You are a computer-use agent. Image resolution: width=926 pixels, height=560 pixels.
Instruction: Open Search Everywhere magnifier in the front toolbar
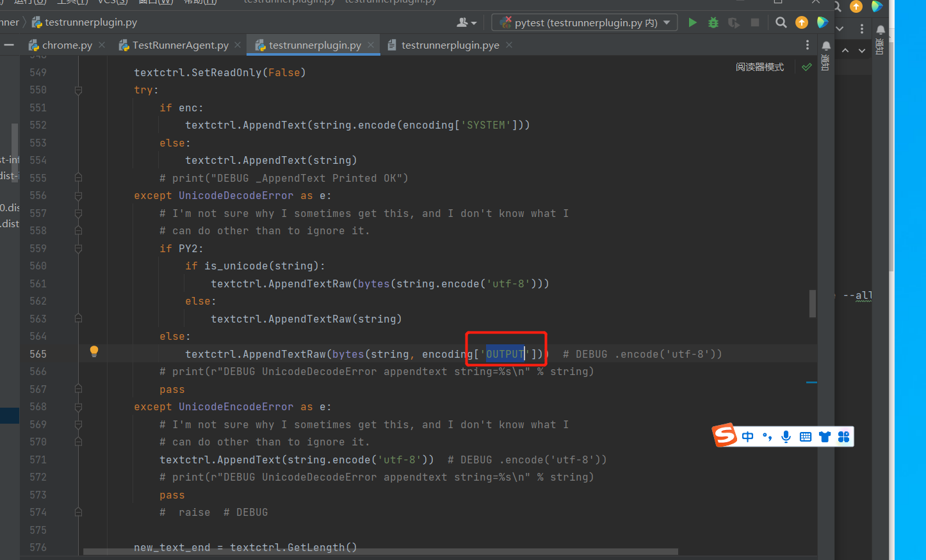point(781,22)
